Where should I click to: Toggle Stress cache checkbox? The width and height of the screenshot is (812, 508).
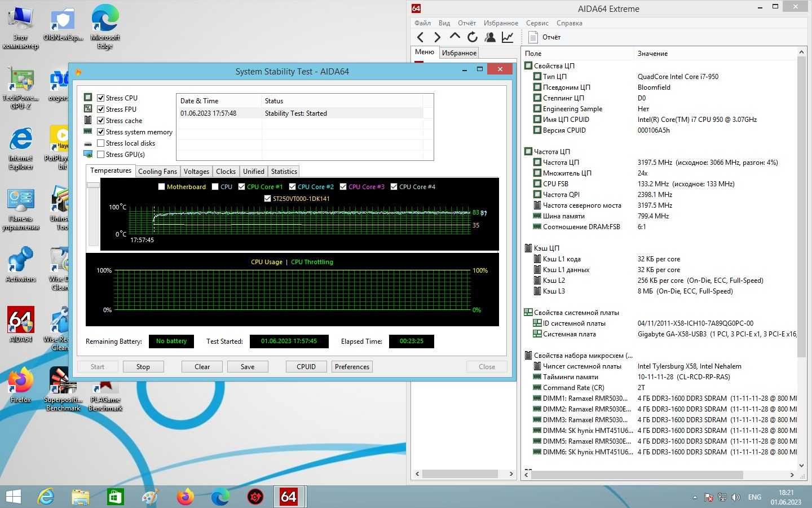click(x=100, y=120)
